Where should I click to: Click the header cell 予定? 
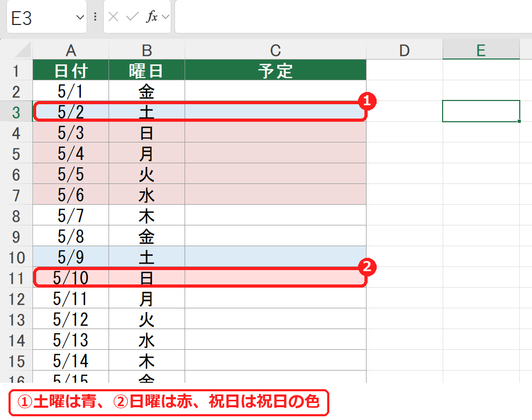pos(276,71)
